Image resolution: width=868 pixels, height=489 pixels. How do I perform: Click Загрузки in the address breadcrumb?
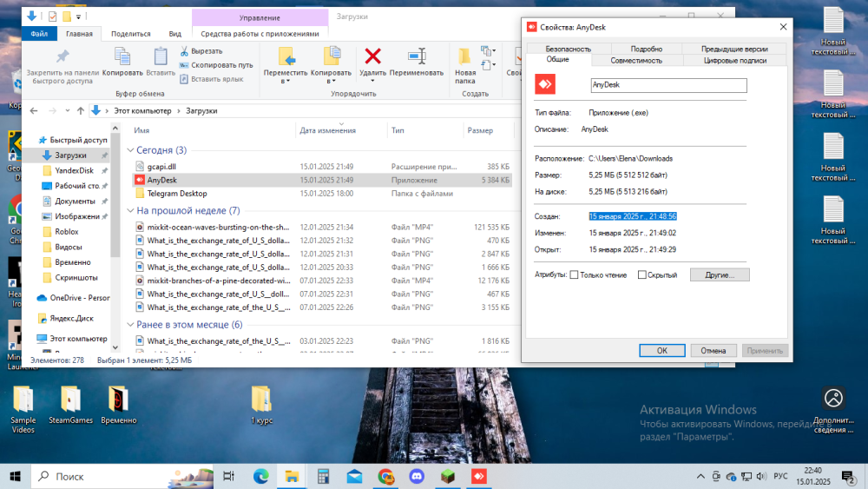coord(201,111)
